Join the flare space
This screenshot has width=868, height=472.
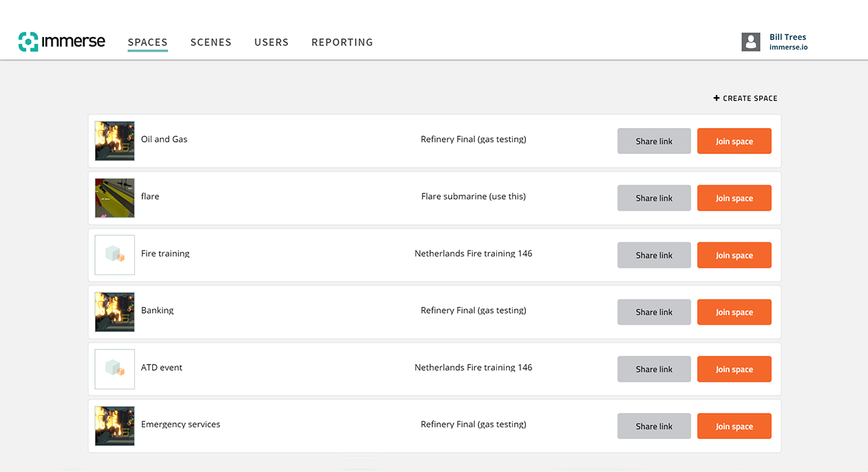click(734, 198)
